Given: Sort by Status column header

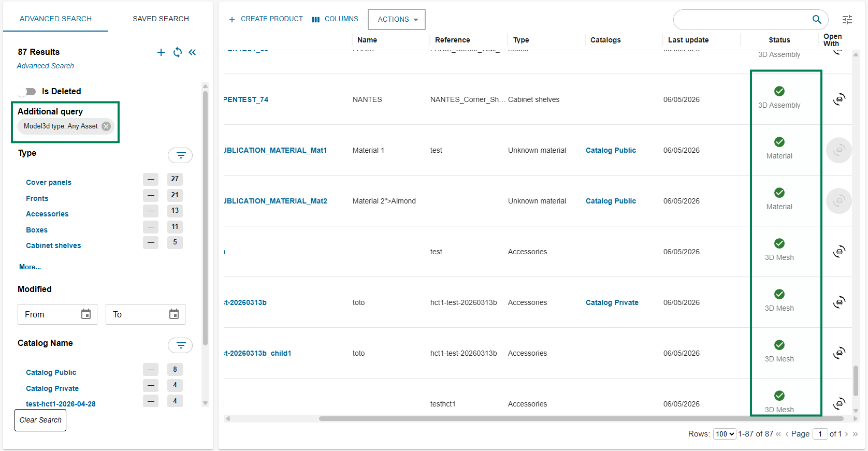Looking at the screenshot, I should [779, 40].
